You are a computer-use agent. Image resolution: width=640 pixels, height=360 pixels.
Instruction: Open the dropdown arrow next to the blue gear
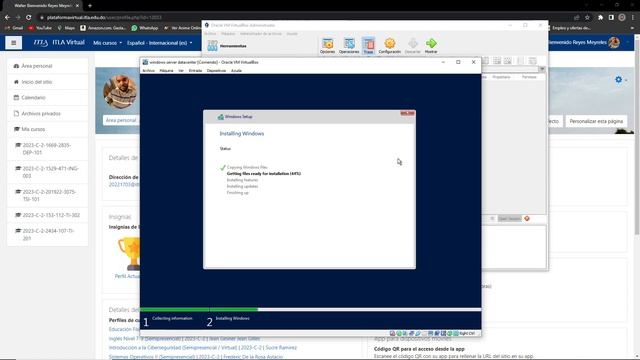click(x=626, y=80)
